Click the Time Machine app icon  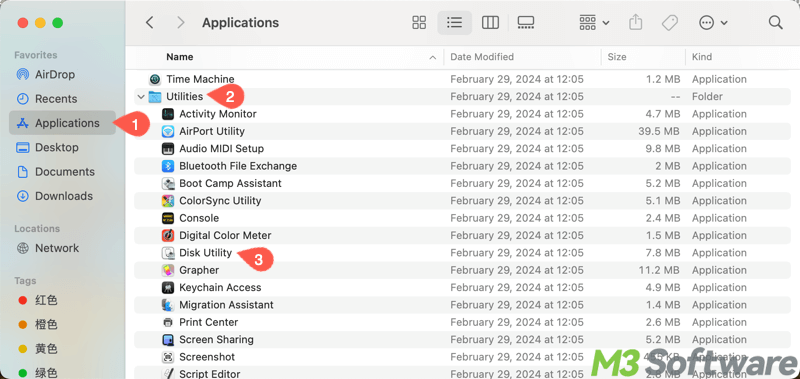click(155, 79)
